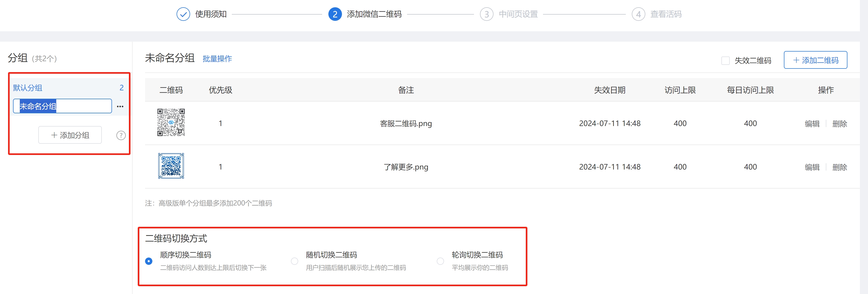
Task: Open the 了解更多.png QR code thumbnail
Action: pyautogui.click(x=171, y=166)
